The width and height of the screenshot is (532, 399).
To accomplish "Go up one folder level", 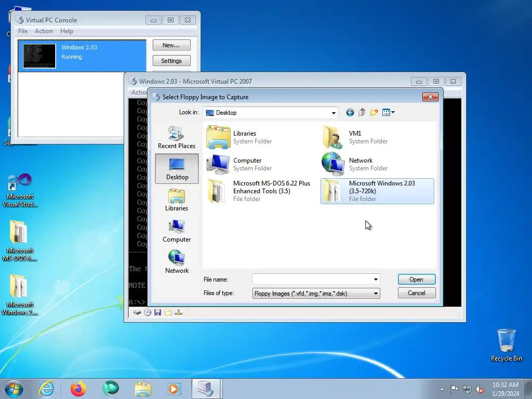I will click(x=362, y=112).
